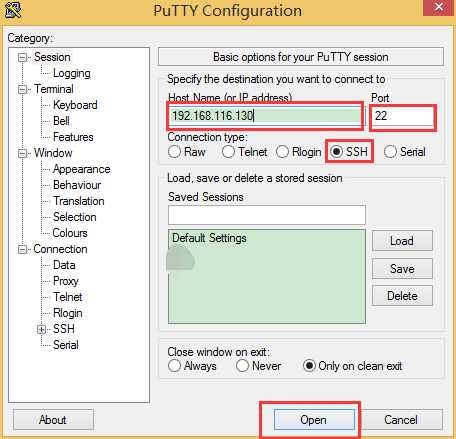Open Translation settings
This screenshot has height=439, width=456.
pyautogui.click(x=79, y=201)
